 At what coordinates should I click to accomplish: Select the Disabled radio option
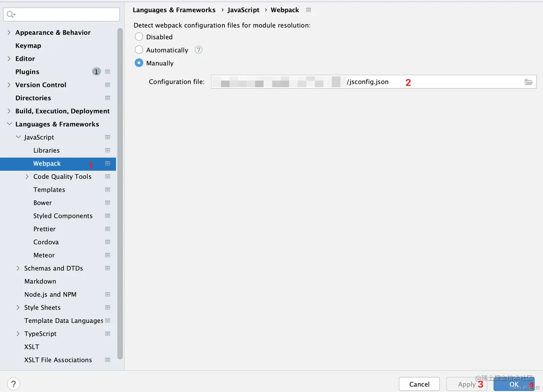pos(139,37)
